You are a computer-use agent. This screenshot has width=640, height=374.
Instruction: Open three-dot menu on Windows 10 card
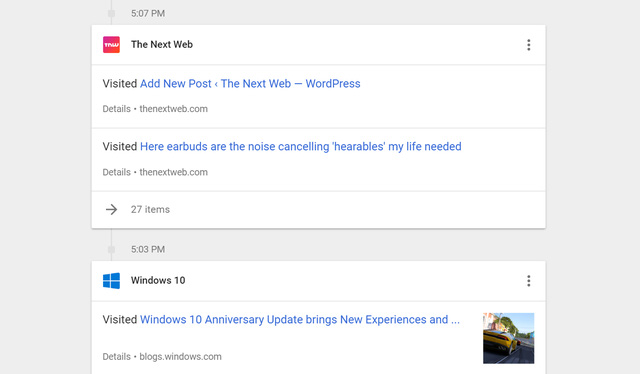tap(529, 280)
